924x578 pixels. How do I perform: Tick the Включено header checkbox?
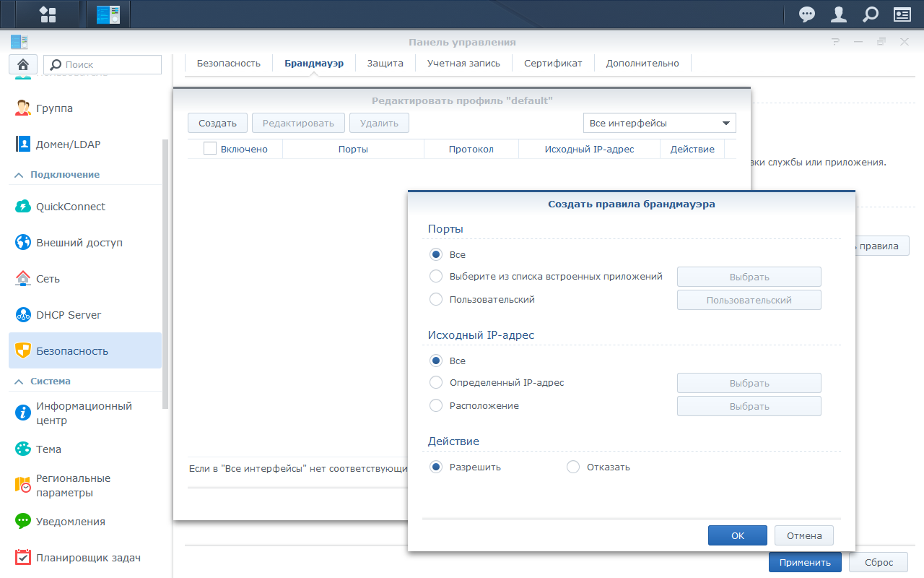tap(210, 149)
